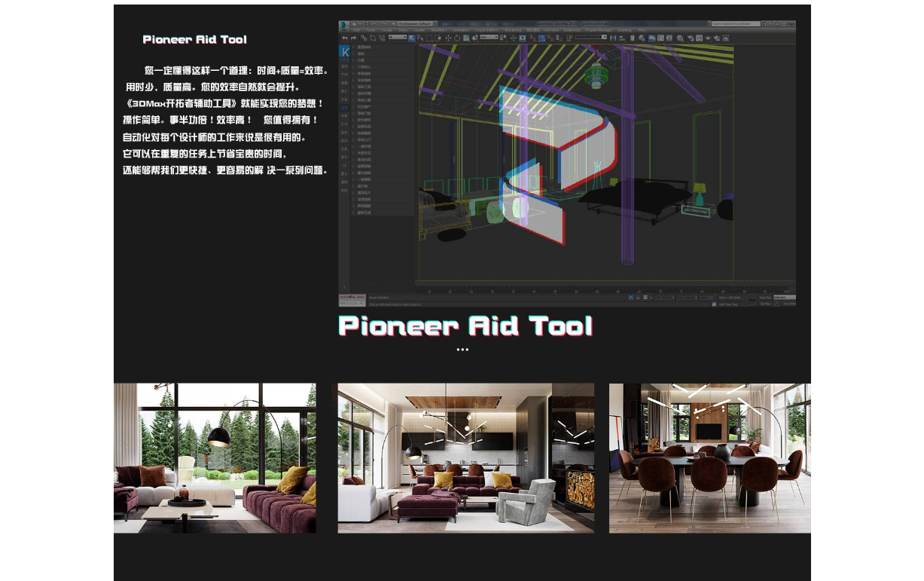Click the Set Key button
Viewport: 924px width, 581px height.
coord(766,304)
